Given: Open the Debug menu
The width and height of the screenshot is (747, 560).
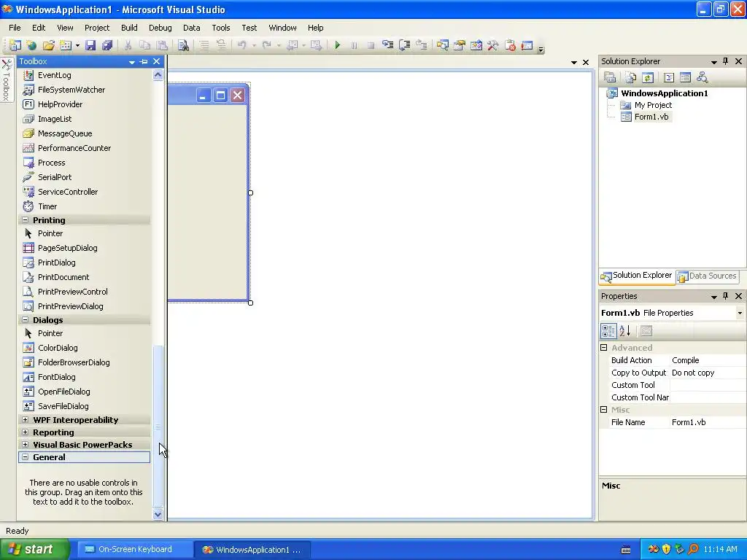Looking at the screenshot, I should tap(160, 28).
